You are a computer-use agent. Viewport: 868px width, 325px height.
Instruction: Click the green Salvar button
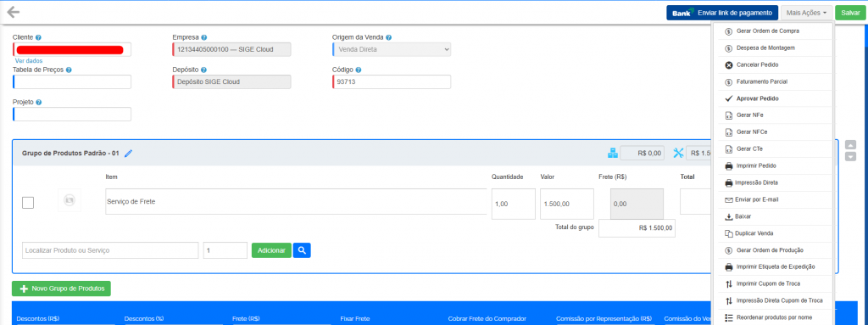(x=850, y=13)
